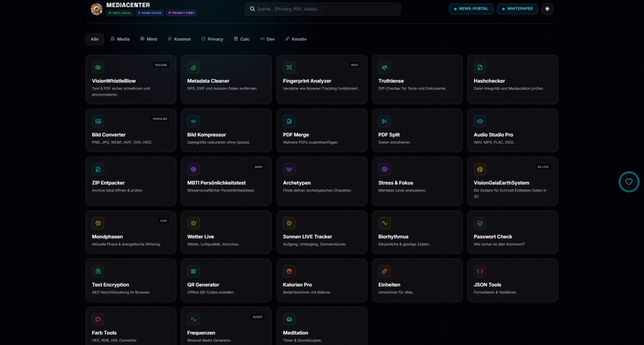The image size is (644, 345).
Task: Switch to the Kosmos category tab
Action: pyautogui.click(x=179, y=39)
